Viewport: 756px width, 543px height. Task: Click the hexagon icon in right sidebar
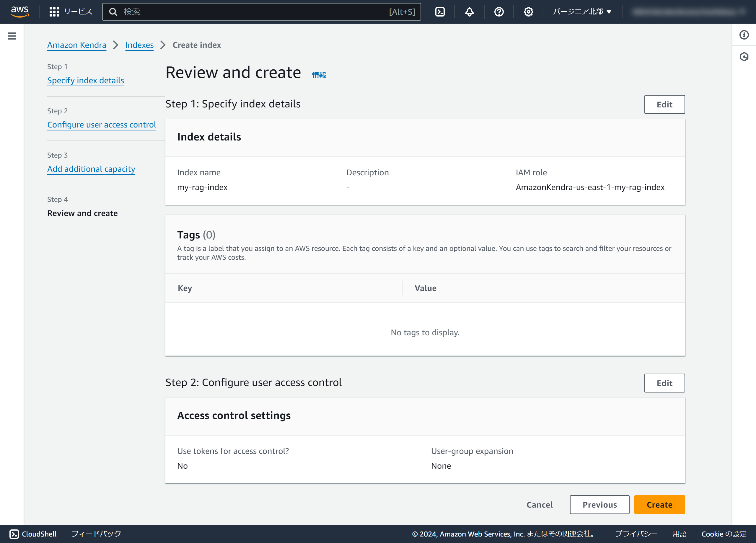click(744, 57)
